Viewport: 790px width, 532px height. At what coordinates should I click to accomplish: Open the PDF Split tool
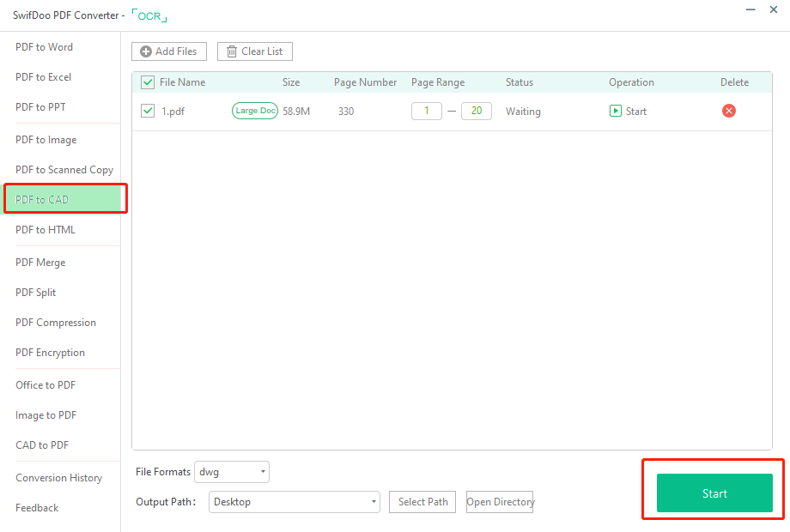[x=35, y=293]
